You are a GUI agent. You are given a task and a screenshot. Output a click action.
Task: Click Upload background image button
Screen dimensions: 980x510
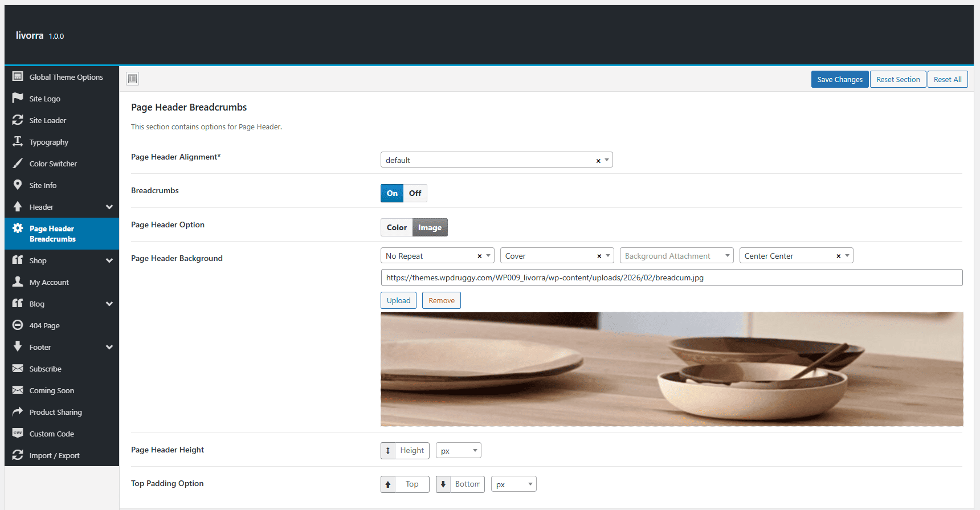[x=398, y=300]
